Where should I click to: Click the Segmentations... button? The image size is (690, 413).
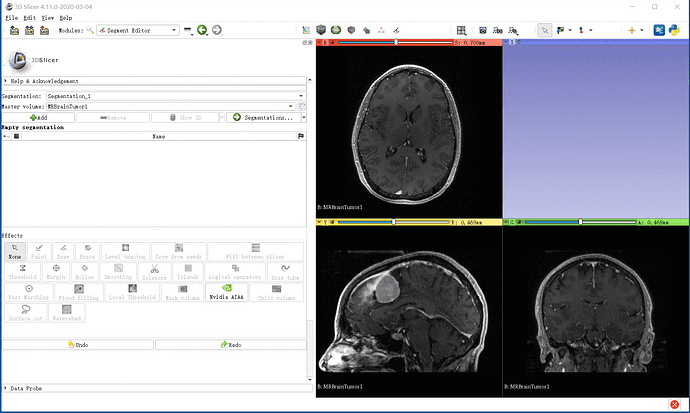264,117
